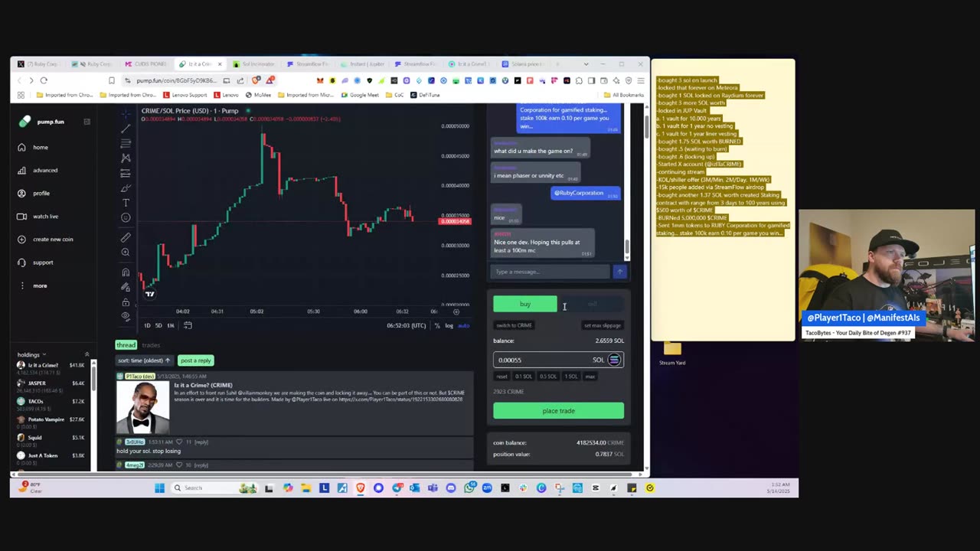Set chart range to 1M
The image size is (980, 551).
pyautogui.click(x=170, y=325)
